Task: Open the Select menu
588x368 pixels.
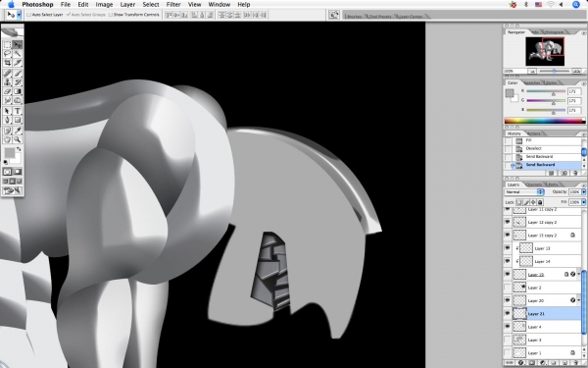Action: click(151, 5)
